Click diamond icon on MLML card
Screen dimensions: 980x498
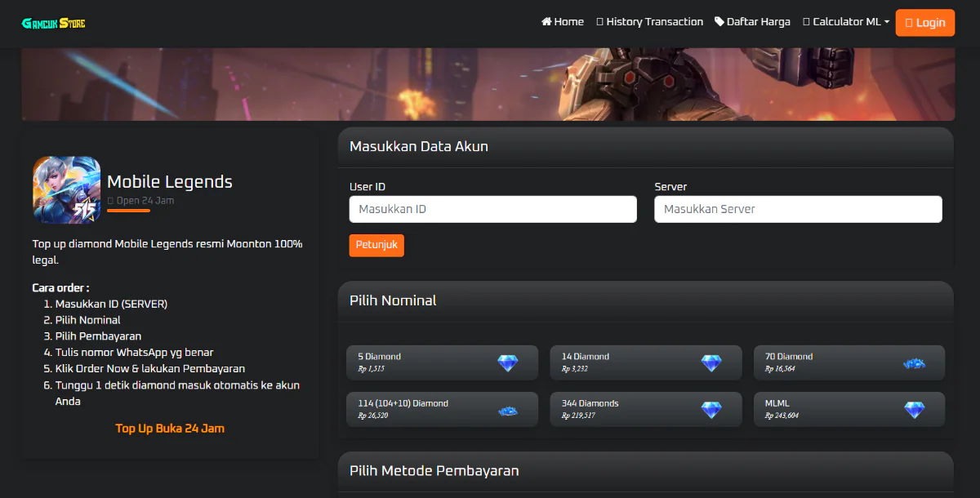coord(915,410)
